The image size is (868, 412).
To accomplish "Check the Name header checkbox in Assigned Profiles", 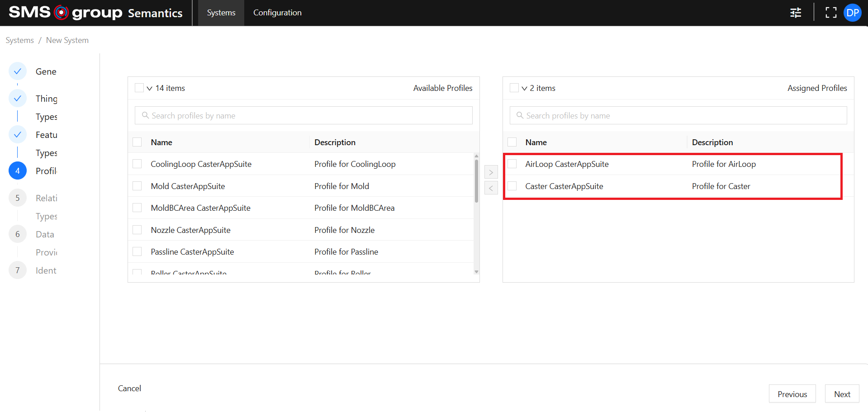I will (512, 142).
